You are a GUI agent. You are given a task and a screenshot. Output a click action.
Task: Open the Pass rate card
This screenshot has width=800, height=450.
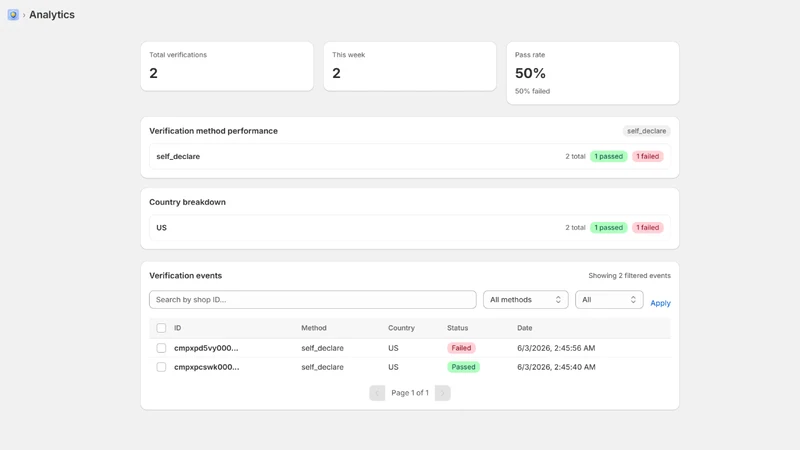(593, 73)
